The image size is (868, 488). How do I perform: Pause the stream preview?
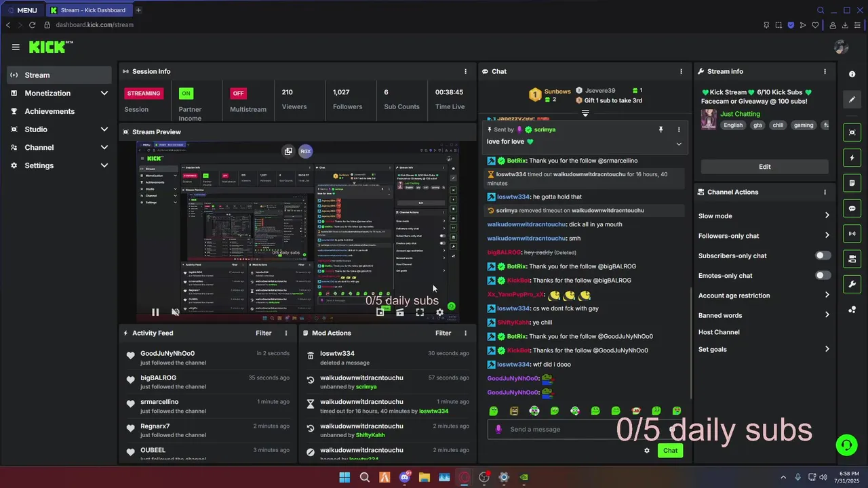[x=155, y=312]
